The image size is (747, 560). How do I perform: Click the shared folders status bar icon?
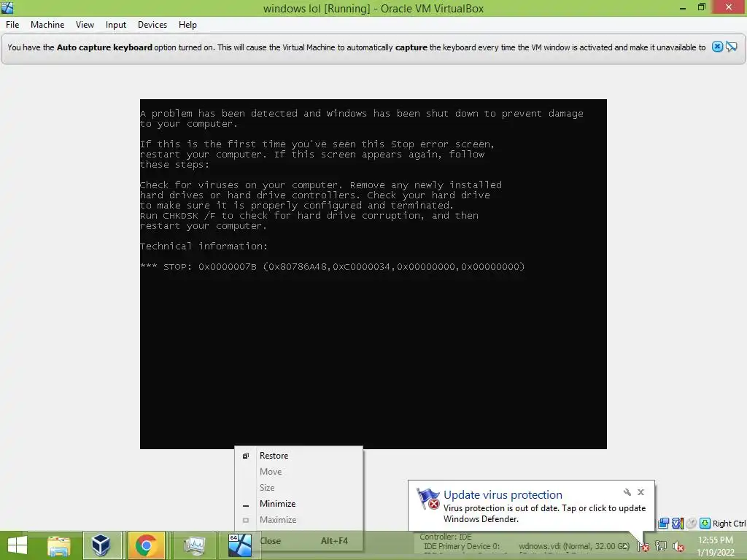[x=663, y=524]
